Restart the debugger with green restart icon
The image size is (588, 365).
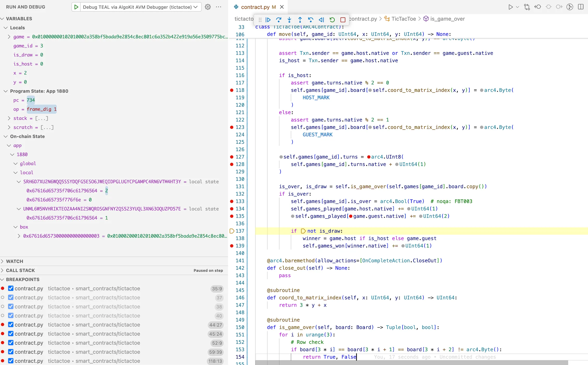[x=332, y=20]
